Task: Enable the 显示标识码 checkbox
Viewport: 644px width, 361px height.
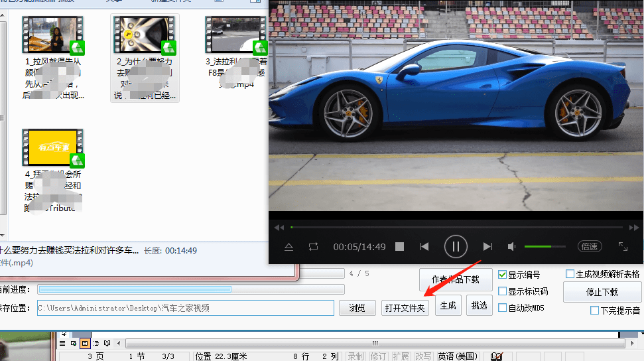Action: (x=503, y=291)
